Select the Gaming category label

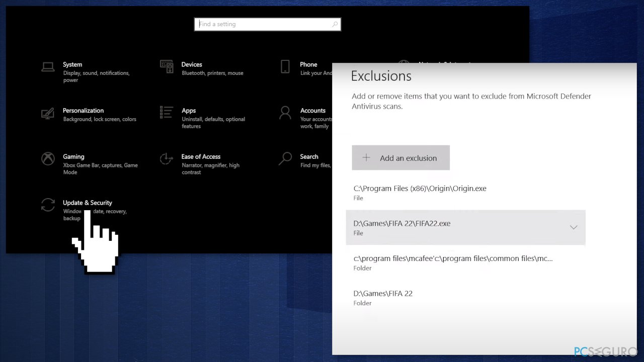pos(73,156)
